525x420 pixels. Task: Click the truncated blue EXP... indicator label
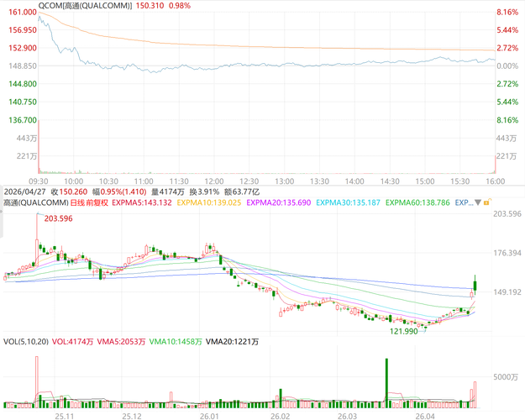point(464,202)
